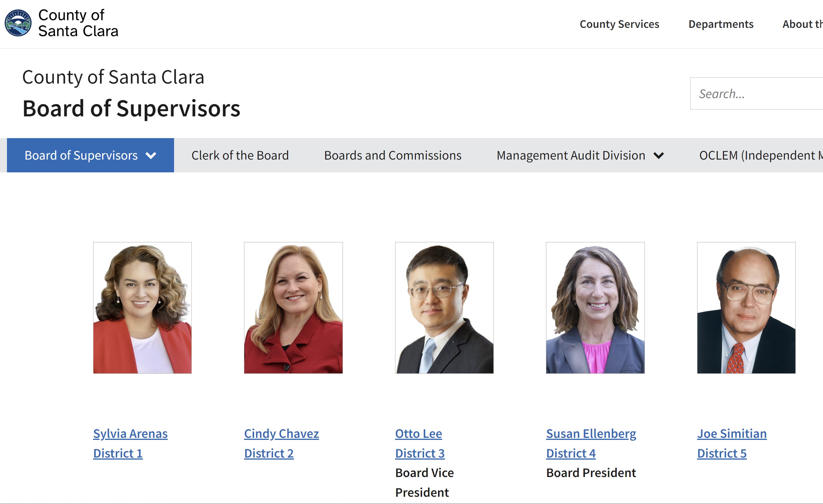This screenshot has height=504, width=823.
Task: Switch to the Clerk of the Board tab
Action: [x=240, y=155]
